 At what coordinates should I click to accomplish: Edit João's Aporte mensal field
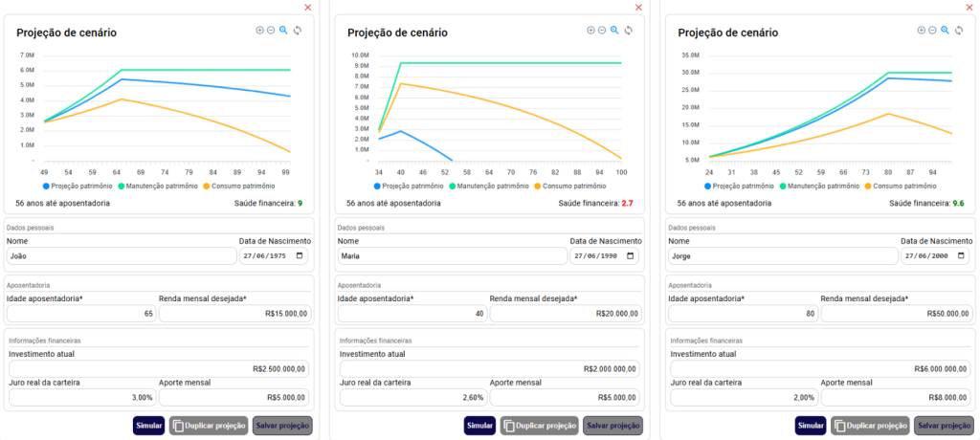tap(234, 398)
